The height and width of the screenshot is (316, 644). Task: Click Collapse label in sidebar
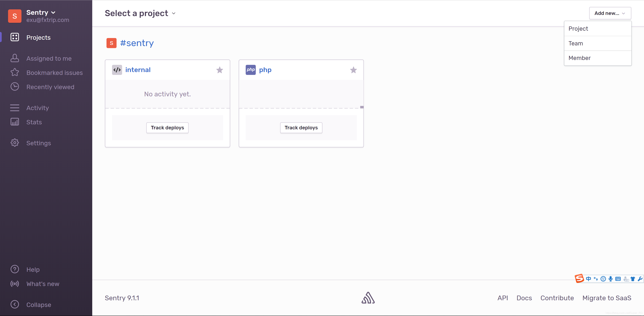pos(39,305)
